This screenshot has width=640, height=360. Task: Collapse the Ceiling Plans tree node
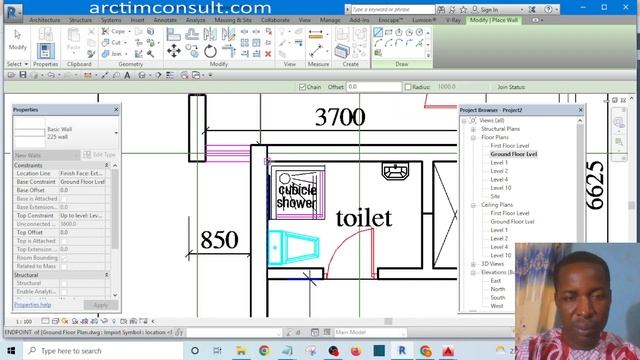tap(473, 205)
